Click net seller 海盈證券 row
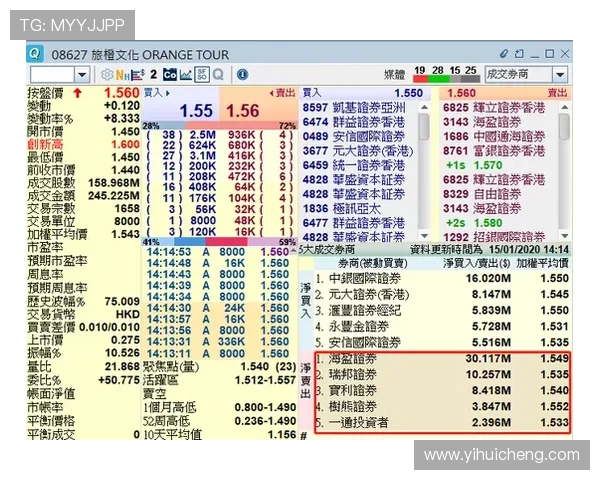600x480 pixels. click(x=442, y=359)
